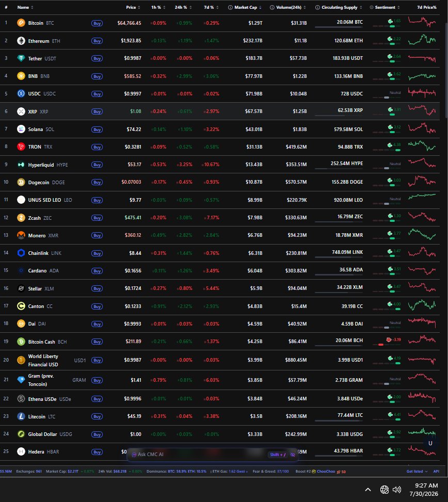Click the Zcash logo icon

[21, 218]
